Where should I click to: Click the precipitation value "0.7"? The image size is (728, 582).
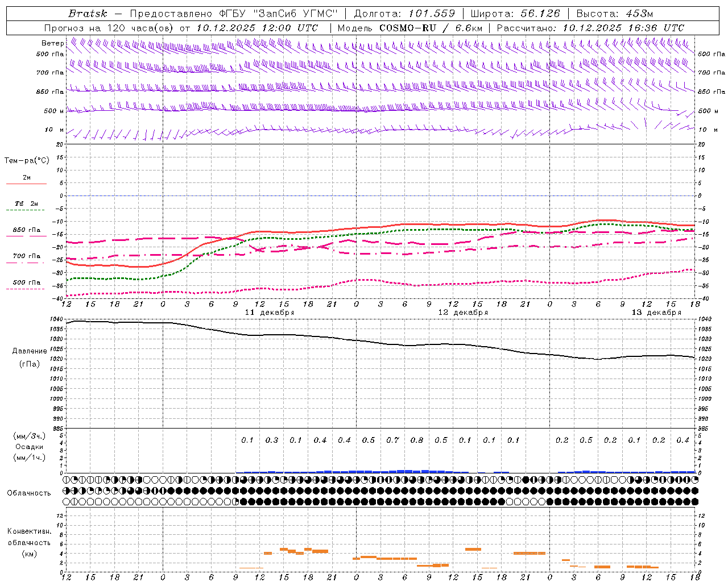[x=392, y=440]
